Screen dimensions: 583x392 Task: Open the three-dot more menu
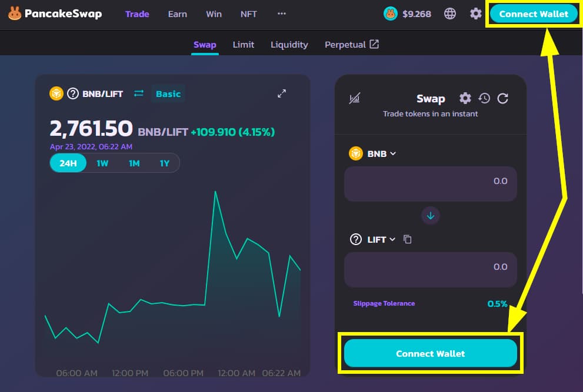(x=282, y=14)
